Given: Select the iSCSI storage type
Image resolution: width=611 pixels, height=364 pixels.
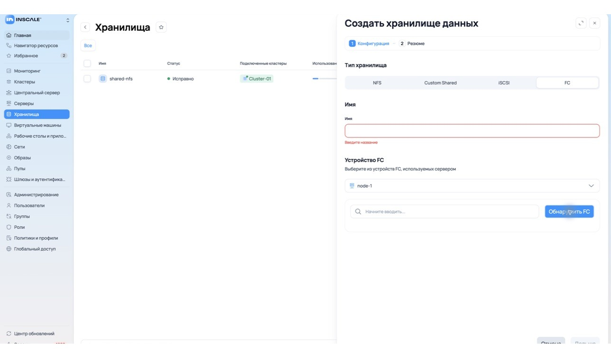Looking at the screenshot, I should [504, 83].
